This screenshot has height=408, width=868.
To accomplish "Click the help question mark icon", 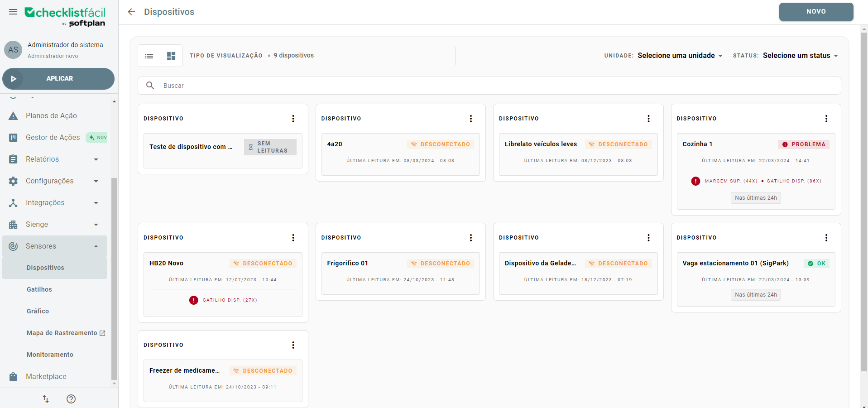I will click(71, 399).
